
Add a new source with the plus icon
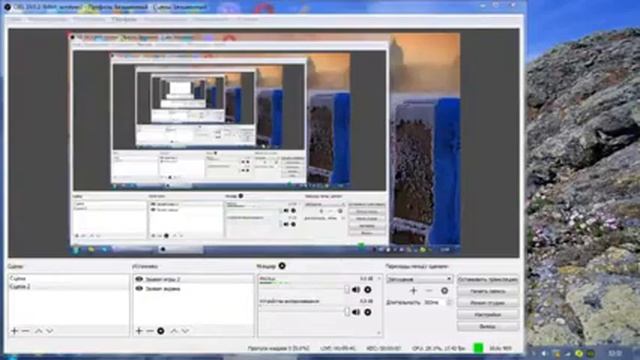[x=139, y=331]
